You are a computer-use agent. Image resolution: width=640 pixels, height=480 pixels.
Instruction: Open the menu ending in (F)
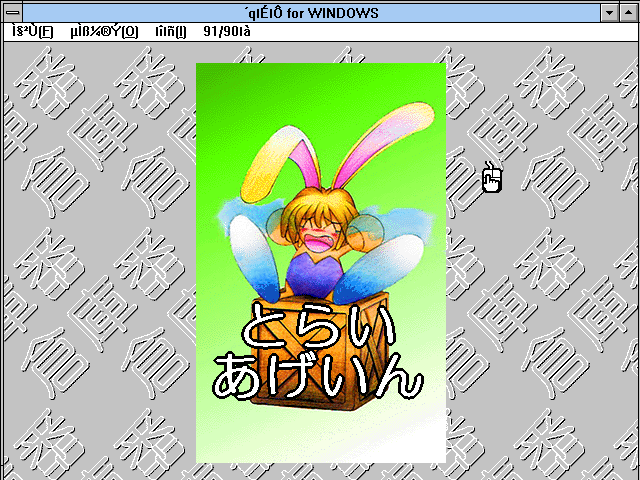33,32
